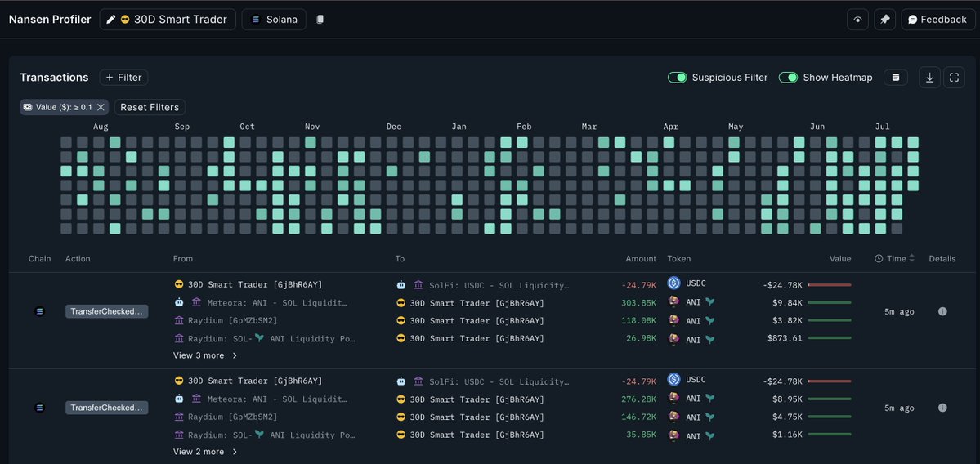
Task: Toggle the Suspicious Filter switch
Action: tap(677, 78)
